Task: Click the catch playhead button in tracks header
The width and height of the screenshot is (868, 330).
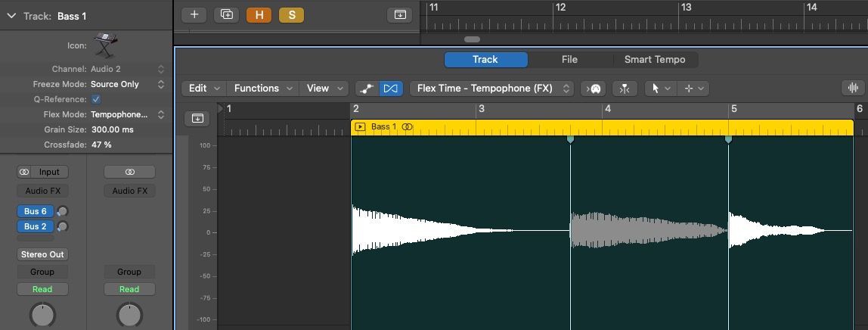Action: coord(400,15)
